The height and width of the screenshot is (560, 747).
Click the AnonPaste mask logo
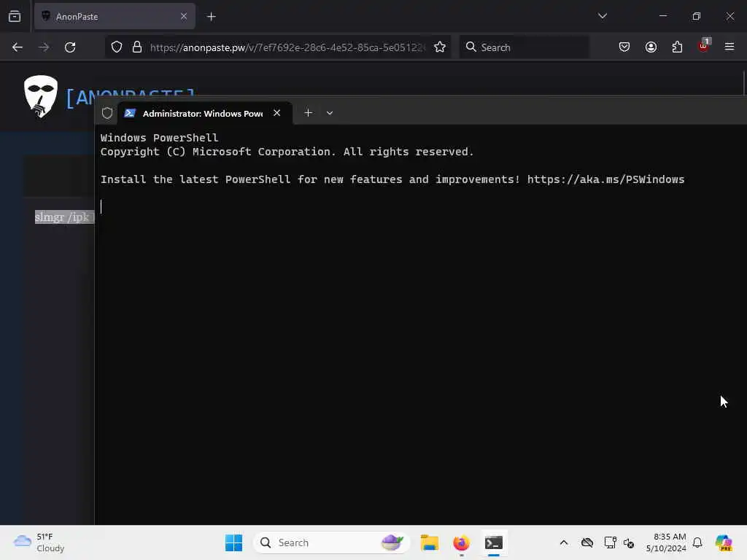(41, 96)
